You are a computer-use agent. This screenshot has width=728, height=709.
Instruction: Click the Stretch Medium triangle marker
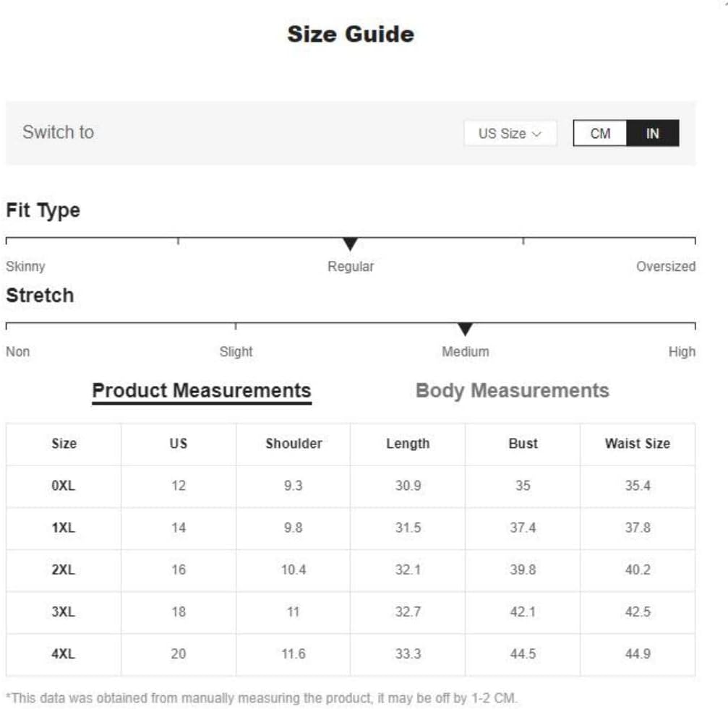(465, 329)
